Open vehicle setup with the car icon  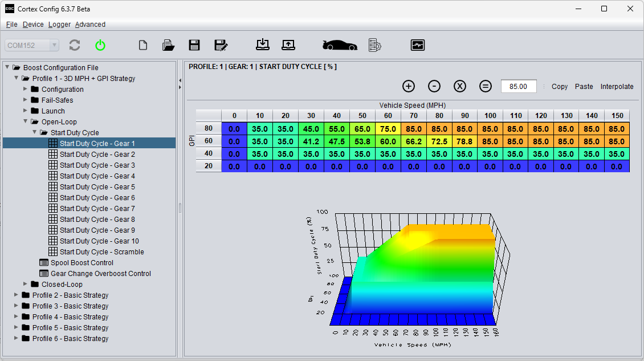point(339,44)
